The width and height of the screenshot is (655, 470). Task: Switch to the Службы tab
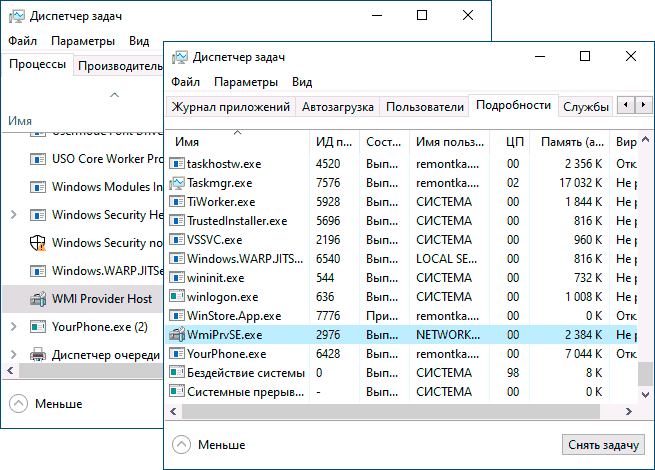[586, 107]
